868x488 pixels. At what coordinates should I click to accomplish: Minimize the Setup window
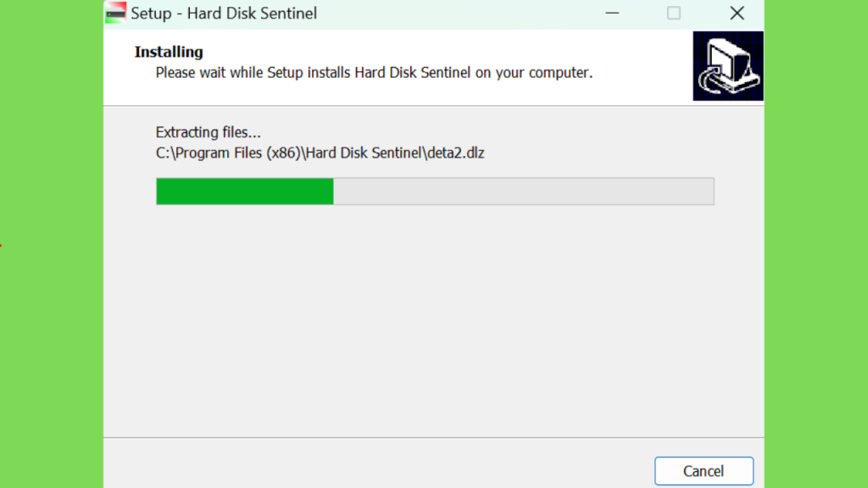point(612,13)
